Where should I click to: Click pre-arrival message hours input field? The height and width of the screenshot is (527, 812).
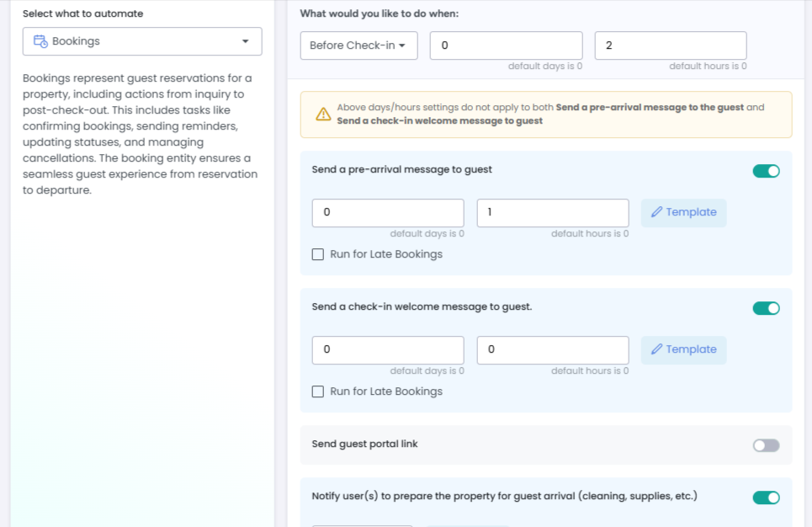pos(552,212)
